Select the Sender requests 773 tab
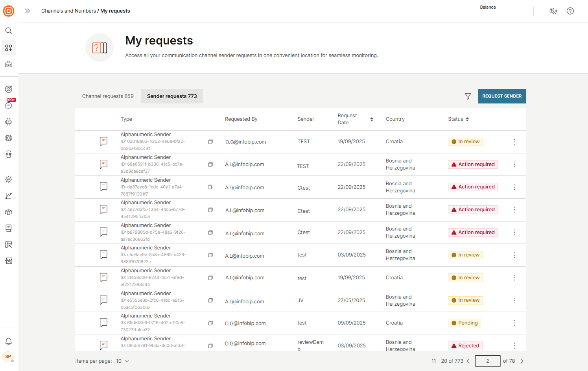The width and height of the screenshot is (588, 371). coord(172,96)
